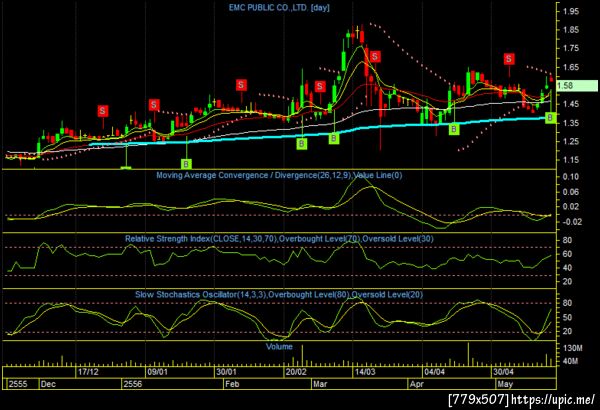
Task: Select the Slow Stochastics Oscillator panel title
Action: (x=279, y=295)
